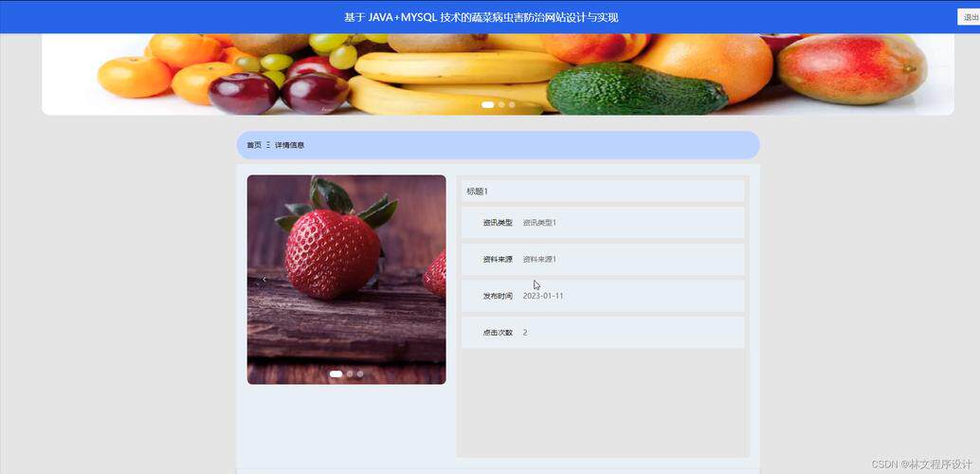Show previous strawberry image with left arrow

pyautogui.click(x=264, y=279)
